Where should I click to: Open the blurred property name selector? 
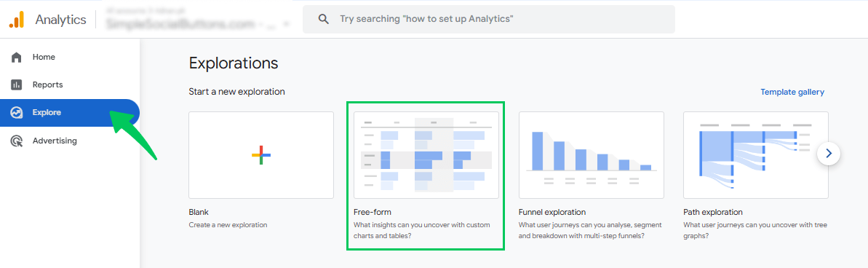click(x=194, y=20)
